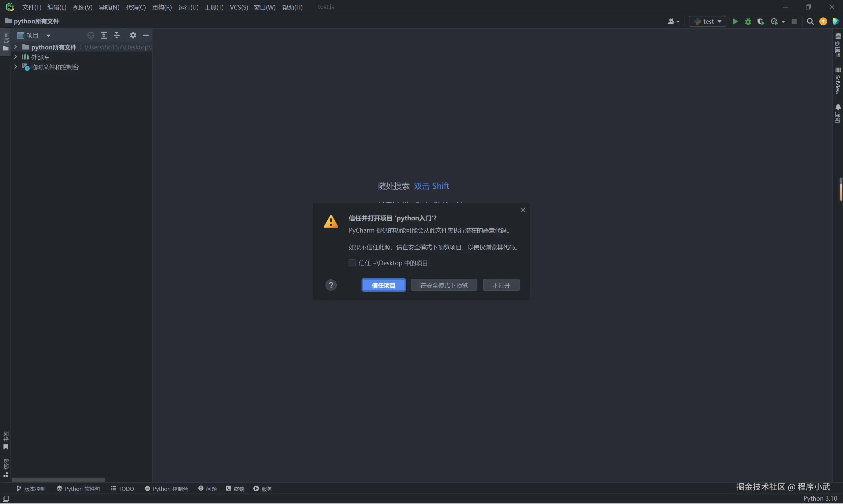Click 在安全模式下预览 button
This screenshot has height=504, width=843.
[444, 285]
